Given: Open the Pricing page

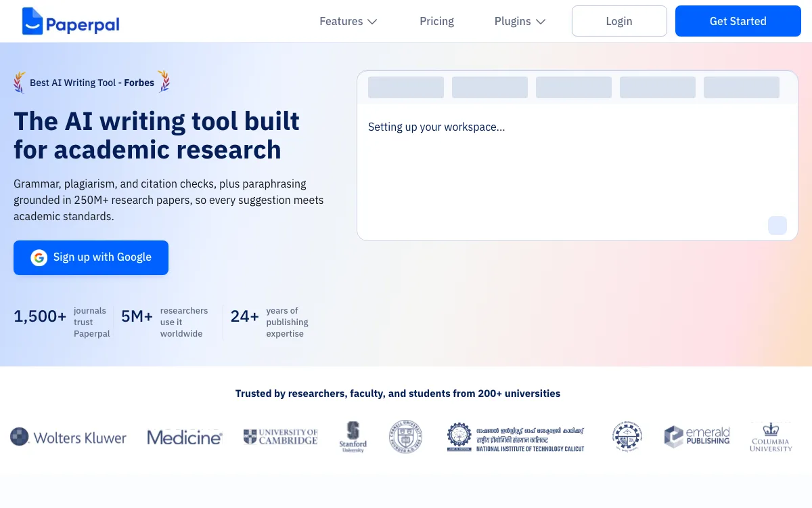Looking at the screenshot, I should point(436,21).
